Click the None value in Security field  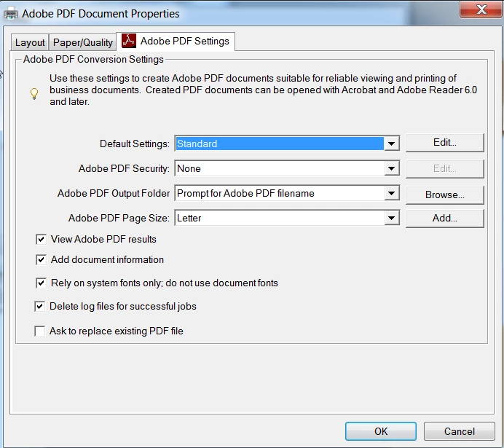click(x=280, y=168)
